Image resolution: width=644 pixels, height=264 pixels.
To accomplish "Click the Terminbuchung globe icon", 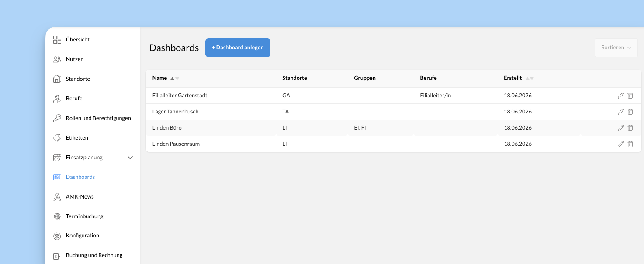I will tap(57, 216).
